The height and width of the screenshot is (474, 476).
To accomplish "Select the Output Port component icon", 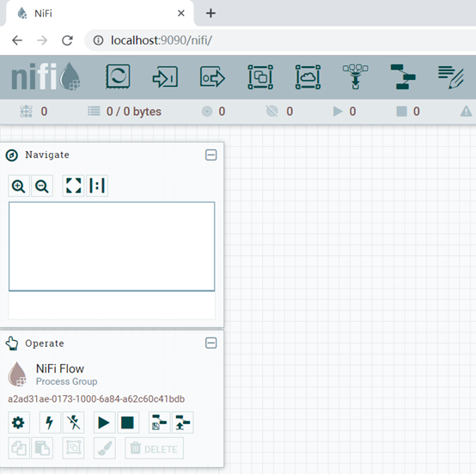I will tap(212, 77).
